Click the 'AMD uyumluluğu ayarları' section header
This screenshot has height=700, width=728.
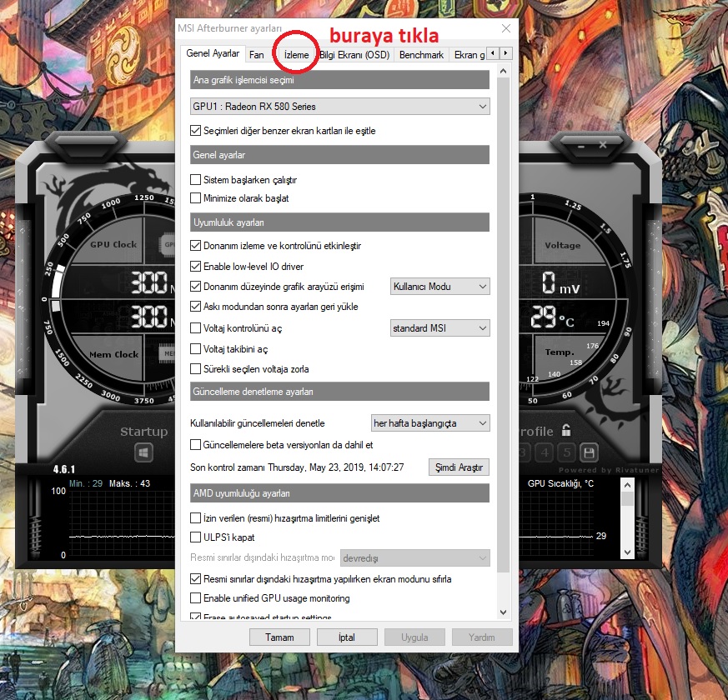tap(340, 493)
